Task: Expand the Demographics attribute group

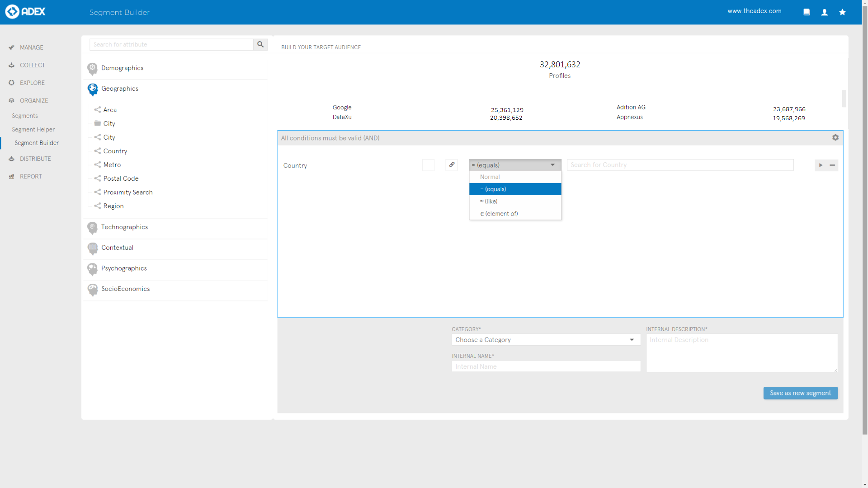Action: pos(122,68)
